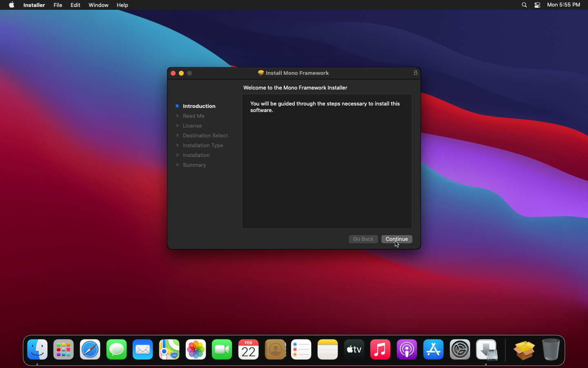Open Control Center in menu bar

tap(537, 5)
